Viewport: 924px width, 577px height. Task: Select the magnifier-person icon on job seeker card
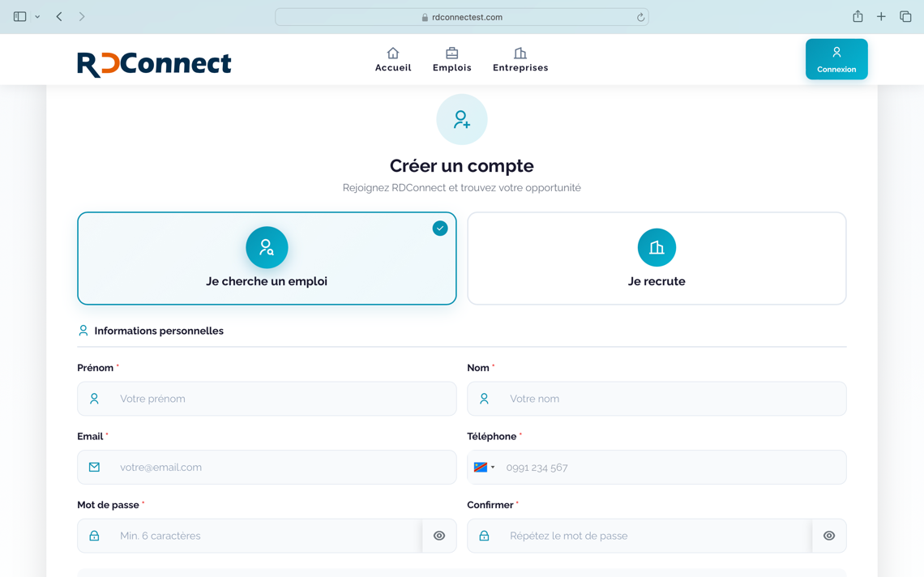[267, 247]
